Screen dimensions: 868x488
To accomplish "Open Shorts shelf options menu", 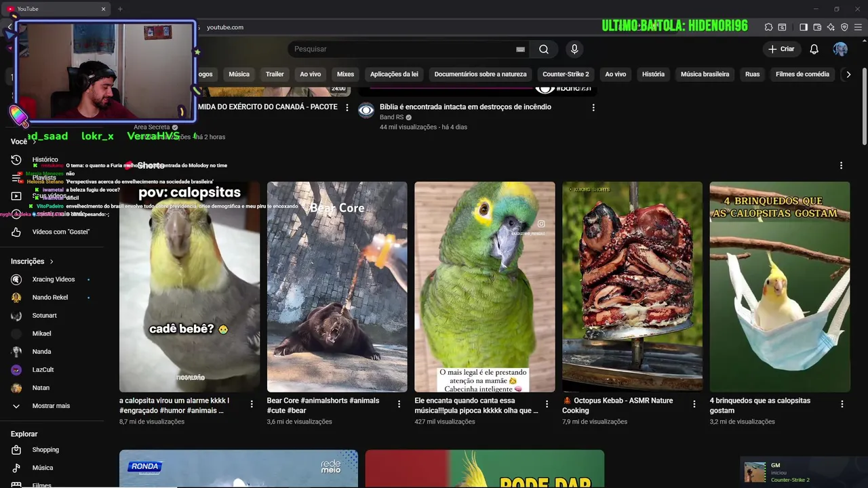I will point(841,165).
